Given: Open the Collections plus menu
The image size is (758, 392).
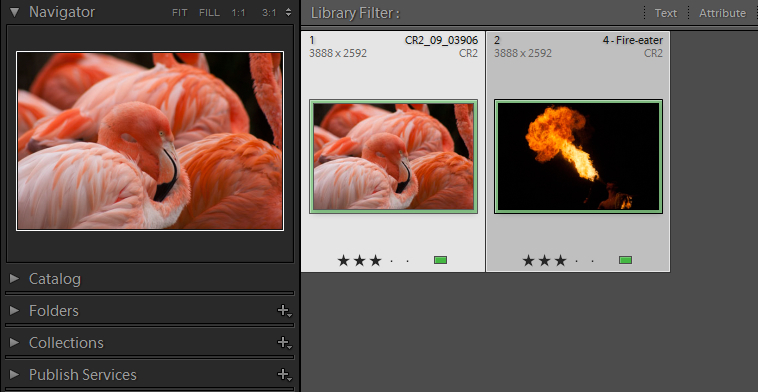Looking at the screenshot, I should tap(284, 343).
